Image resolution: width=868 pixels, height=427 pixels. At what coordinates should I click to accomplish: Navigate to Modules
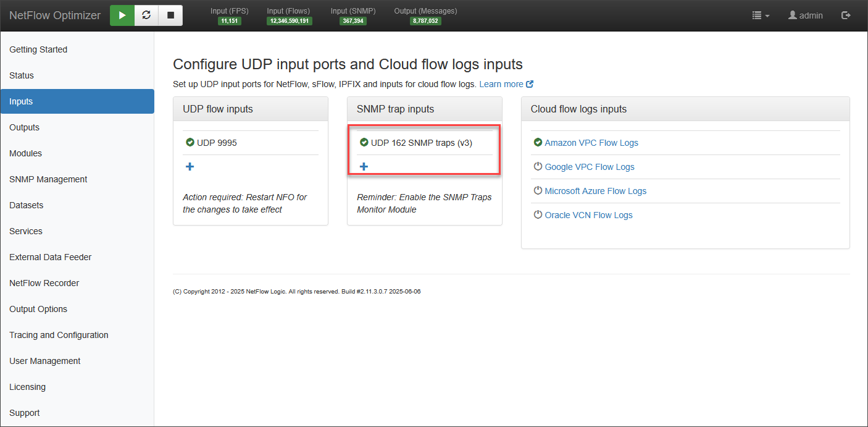point(77,153)
